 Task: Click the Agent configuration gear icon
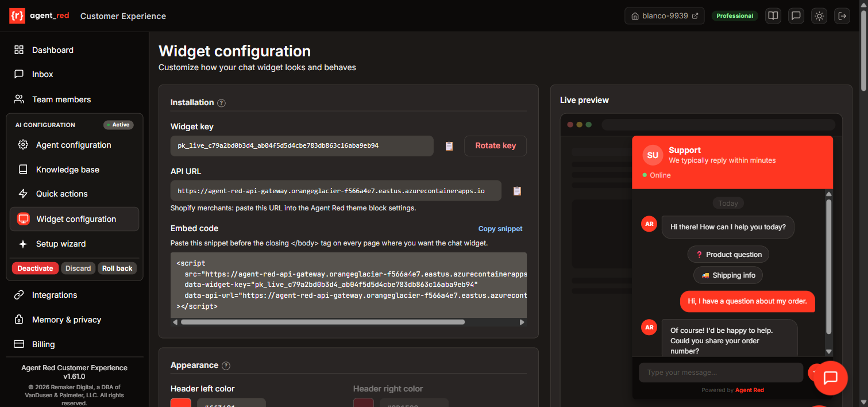23,145
